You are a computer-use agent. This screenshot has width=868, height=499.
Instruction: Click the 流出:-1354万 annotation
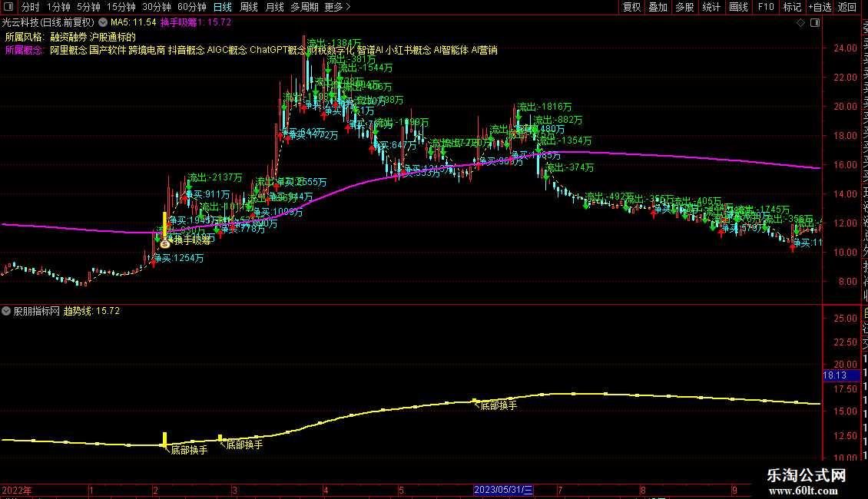pyautogui.click(x=564, y=140)
